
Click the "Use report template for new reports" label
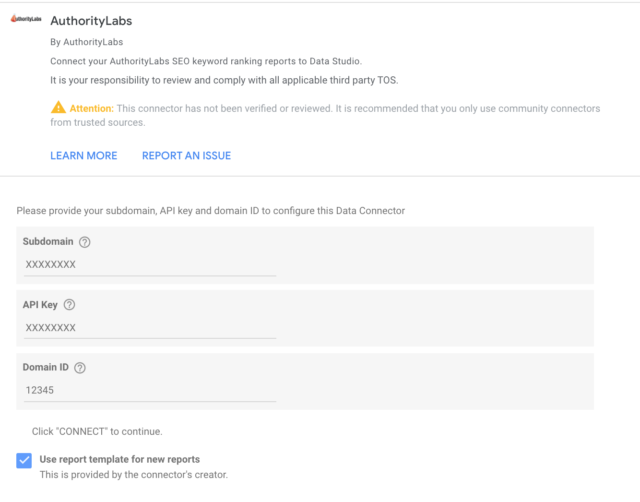click(120, 459)
